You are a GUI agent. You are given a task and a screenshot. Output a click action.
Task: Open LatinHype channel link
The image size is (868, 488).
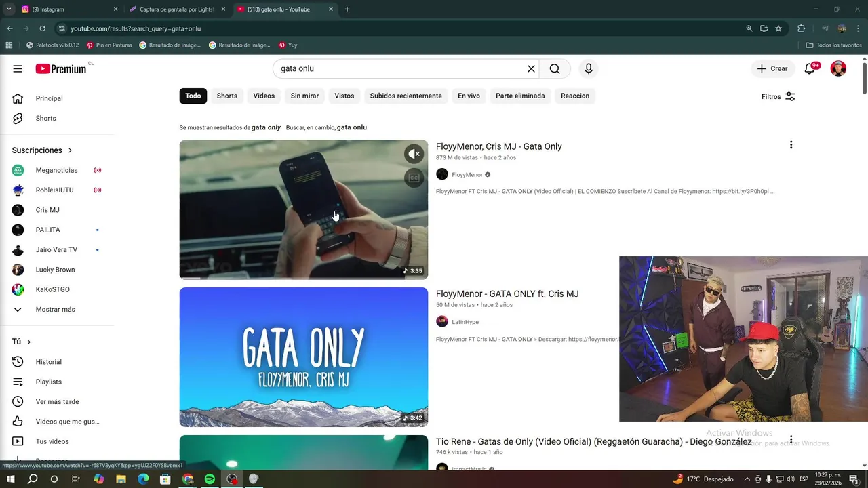pos(465,322)
